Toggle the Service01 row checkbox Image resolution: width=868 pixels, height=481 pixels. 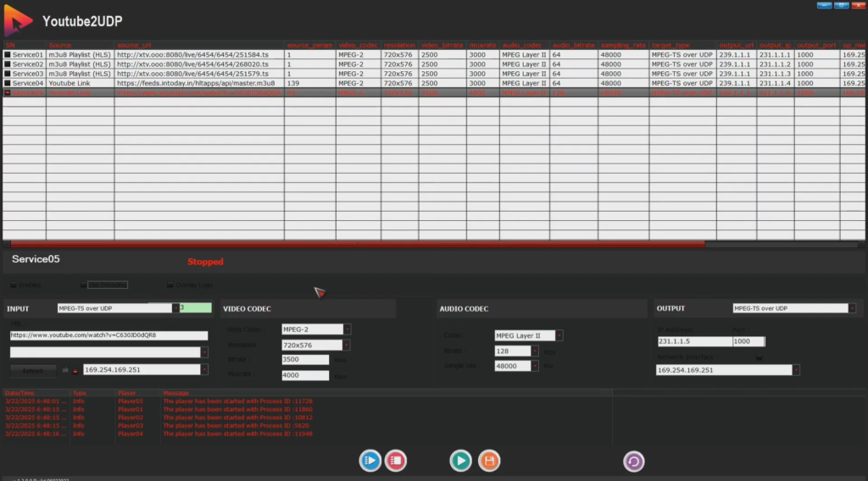pyautogui.click(x=7, y=55)
